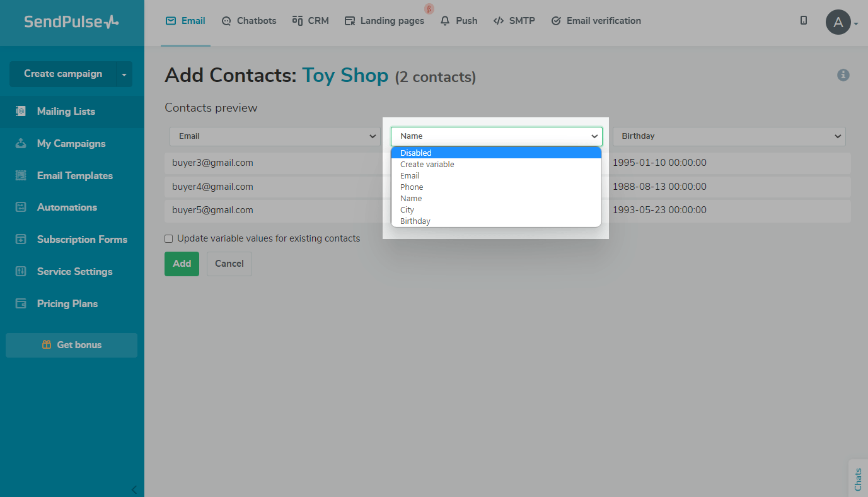Click the My Campaigns sidebar icon

coord(21,143)
